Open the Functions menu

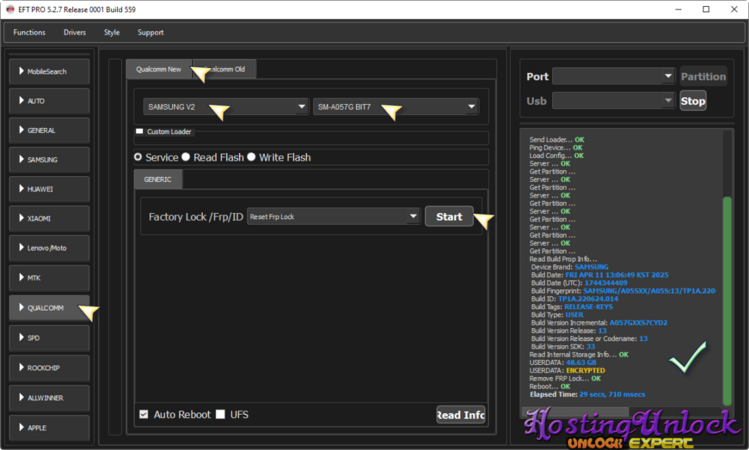pos(29,32)
